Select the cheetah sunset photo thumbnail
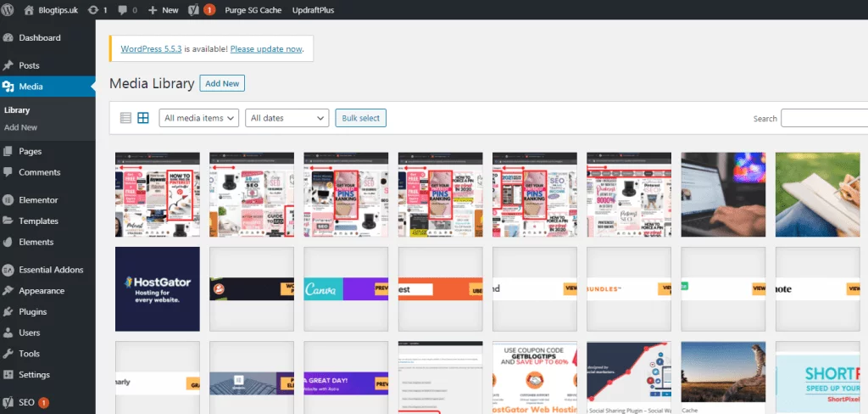This screenshot has width=868, height=414. tap(724, 378)
